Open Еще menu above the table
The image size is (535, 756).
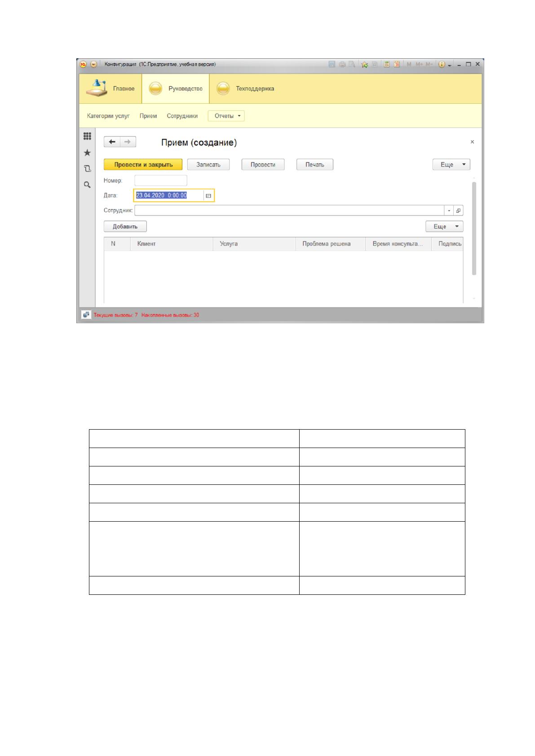point(444,227)
